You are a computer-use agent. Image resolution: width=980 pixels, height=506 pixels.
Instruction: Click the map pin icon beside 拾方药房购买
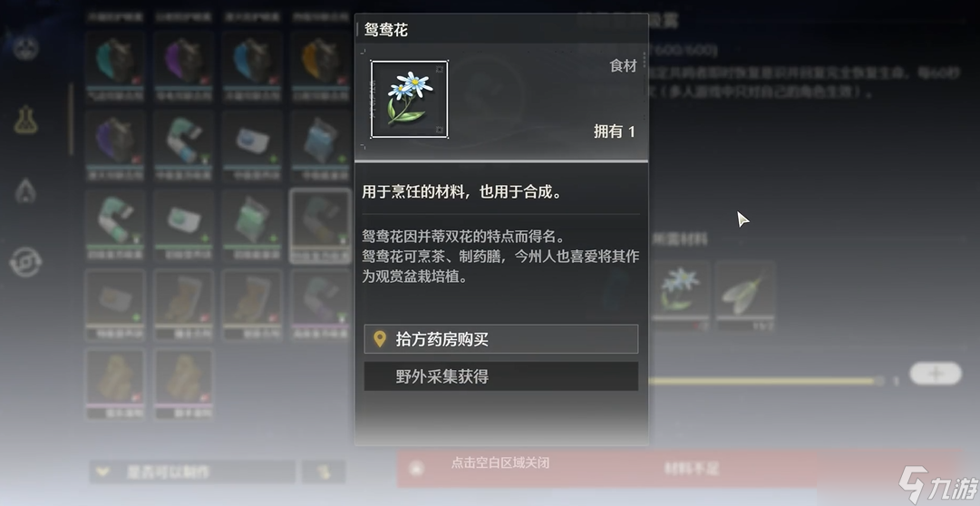click(x=379, y=339)
